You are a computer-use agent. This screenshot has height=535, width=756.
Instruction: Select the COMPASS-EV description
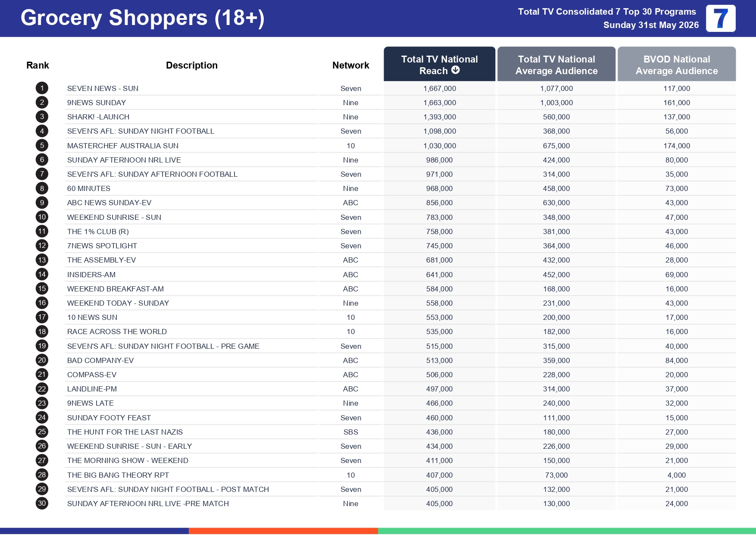(x=92, y=375)
